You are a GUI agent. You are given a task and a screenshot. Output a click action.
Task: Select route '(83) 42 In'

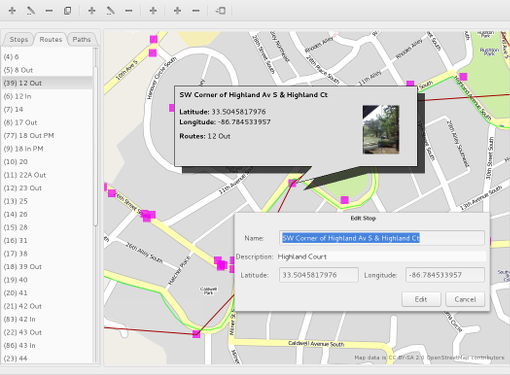tap(47, 319)
